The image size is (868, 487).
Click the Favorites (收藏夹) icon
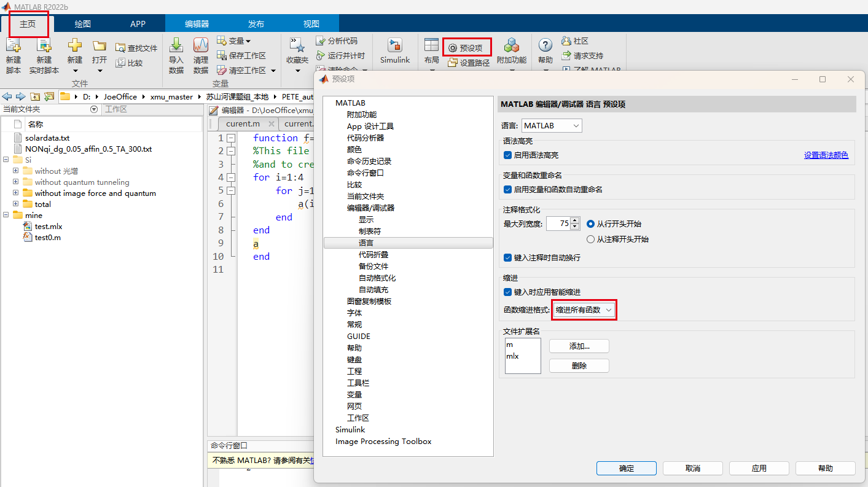pyautogui.click(x=297, y=45)
